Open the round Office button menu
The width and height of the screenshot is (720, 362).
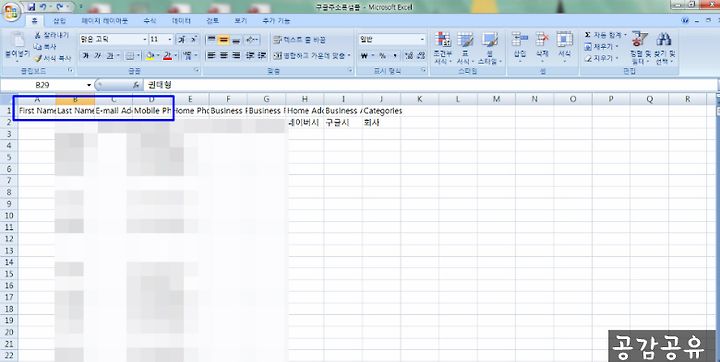coord(10,12)
